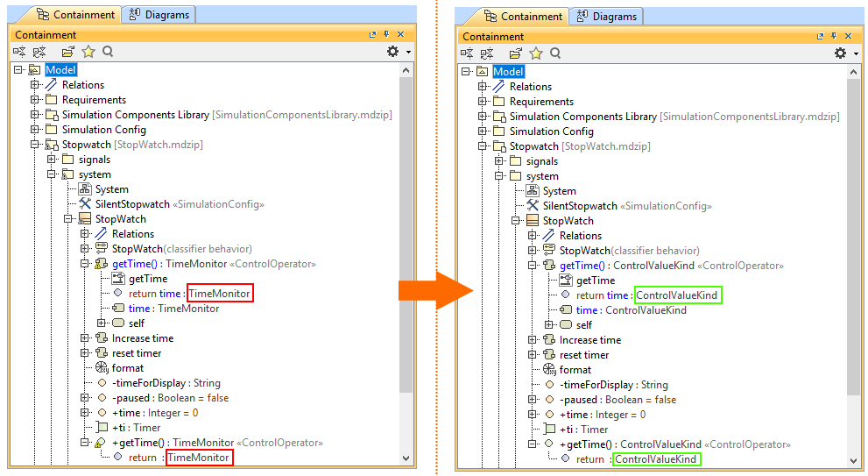Select SilentStopwatch SimulationConfig in left tree

[180, 204]
